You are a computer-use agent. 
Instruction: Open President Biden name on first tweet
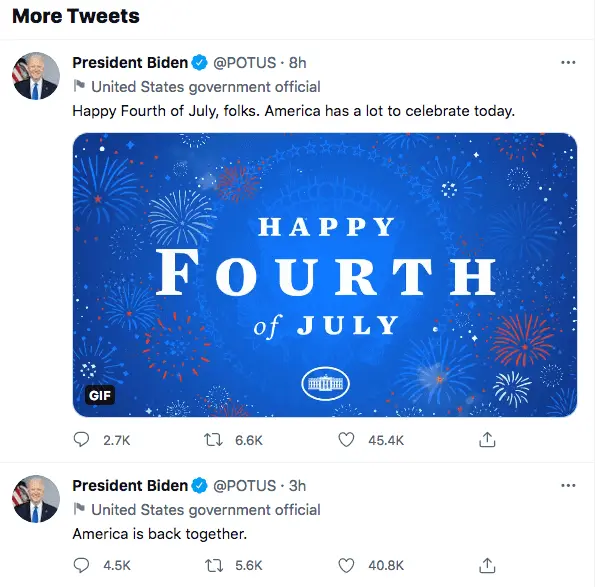tap(130, 63)
